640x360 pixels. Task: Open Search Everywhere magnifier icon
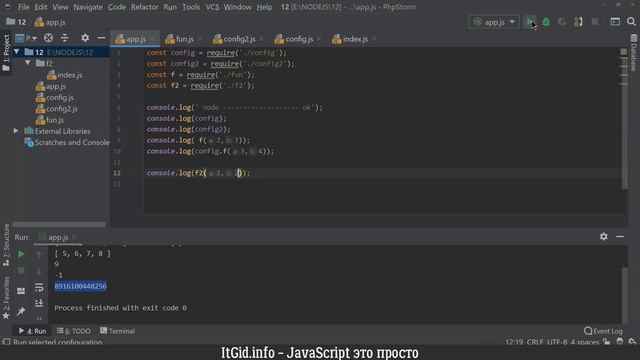point(631,22)
